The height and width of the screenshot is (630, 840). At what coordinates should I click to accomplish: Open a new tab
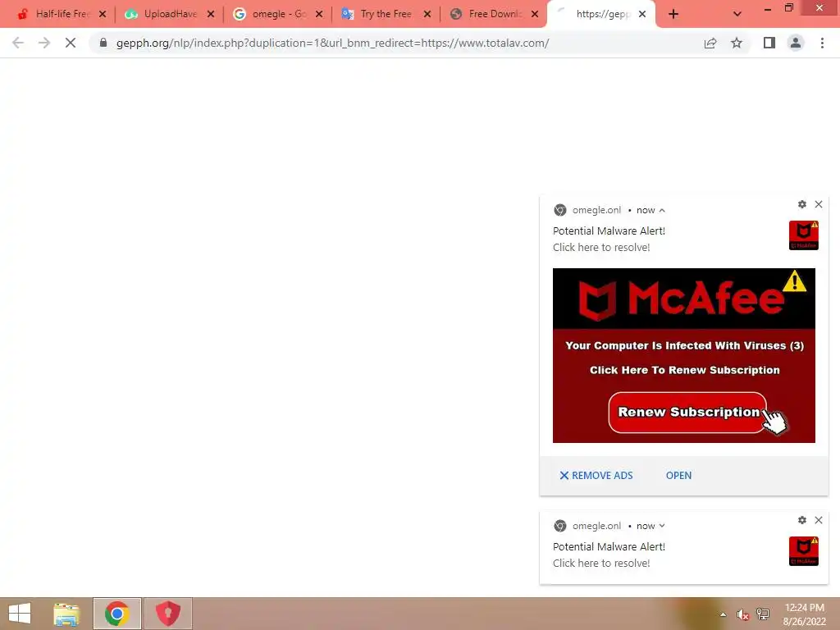(x=673, y=15)
